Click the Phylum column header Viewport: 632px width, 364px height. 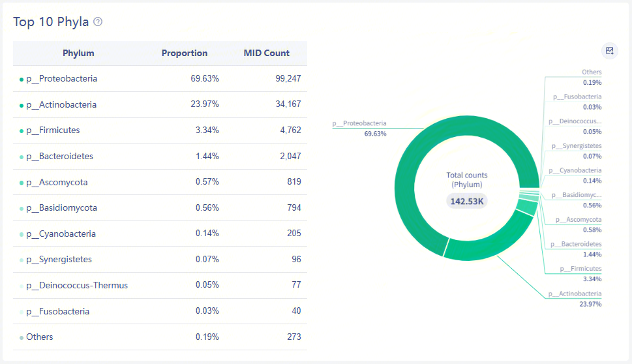[78, 53]
